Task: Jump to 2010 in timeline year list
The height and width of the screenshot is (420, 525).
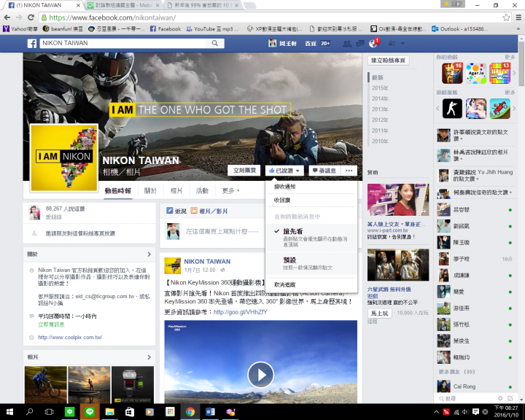Action: click(x=380, y=141)
